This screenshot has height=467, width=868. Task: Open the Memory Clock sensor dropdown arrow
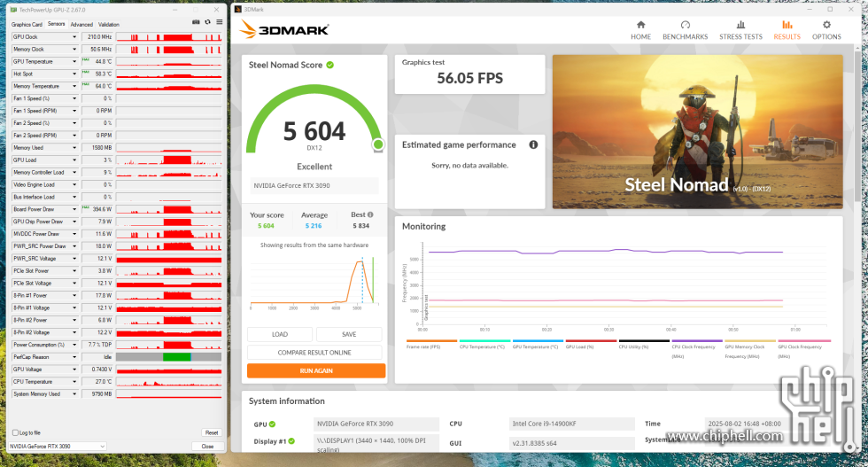pos(74,50)
